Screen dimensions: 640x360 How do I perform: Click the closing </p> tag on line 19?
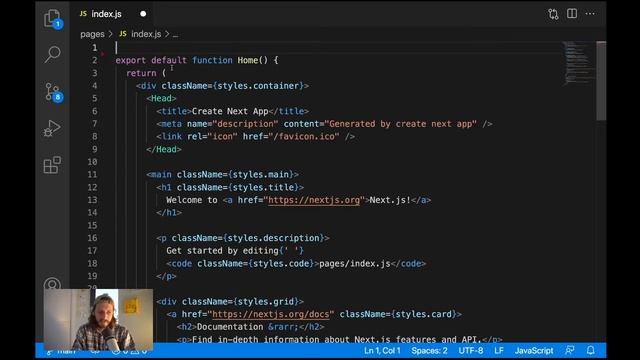tap(166, 276)
